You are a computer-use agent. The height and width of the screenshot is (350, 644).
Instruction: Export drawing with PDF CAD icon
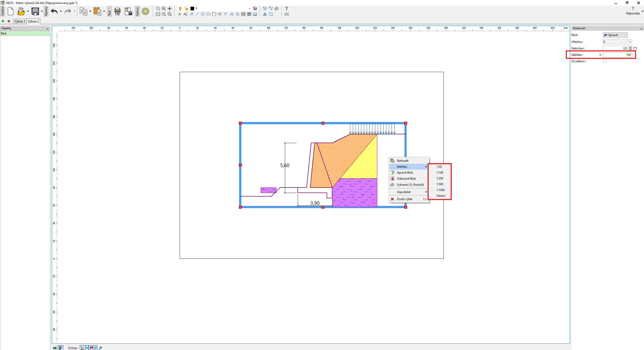128,11
